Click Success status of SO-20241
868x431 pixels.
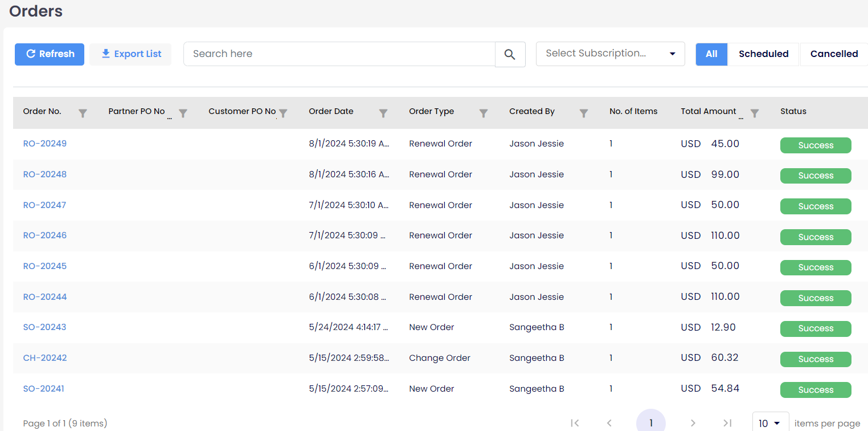pos(816,390)
